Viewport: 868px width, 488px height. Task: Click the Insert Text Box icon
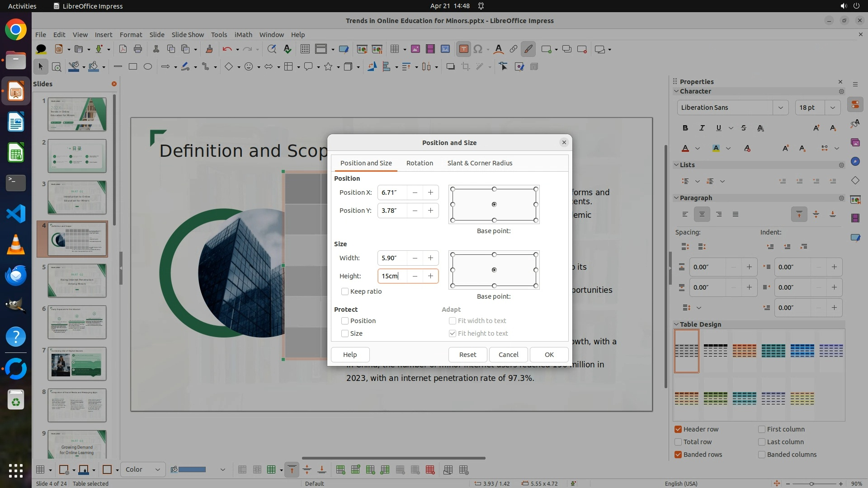pyautogui.click(x=463, y=49)
